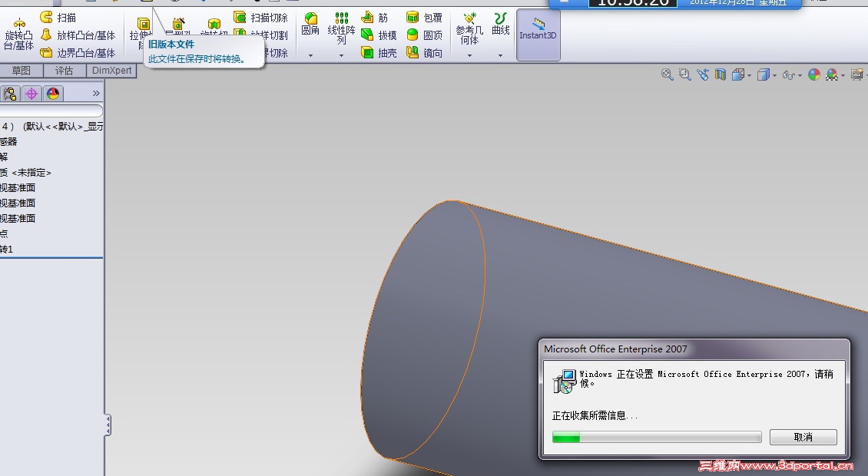Screen dimensions: 868x476
Task: Toggle the Instant3D button
Action: pyautogui.click(x=538, y=35)
